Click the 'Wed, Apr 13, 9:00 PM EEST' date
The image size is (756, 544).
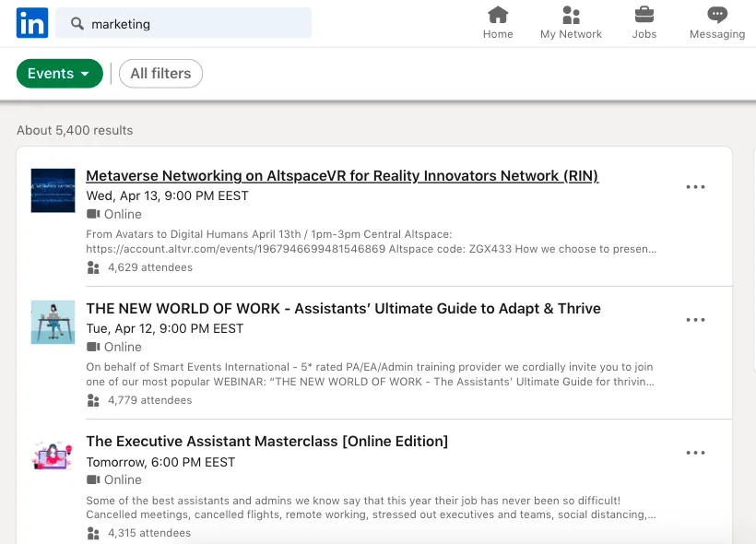167,195
